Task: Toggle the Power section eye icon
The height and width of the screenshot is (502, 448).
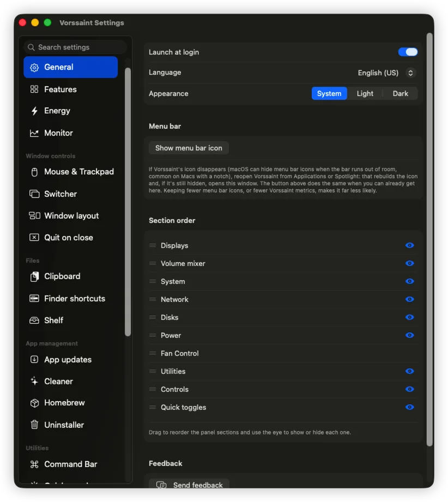Action: [x=409, y=335]
